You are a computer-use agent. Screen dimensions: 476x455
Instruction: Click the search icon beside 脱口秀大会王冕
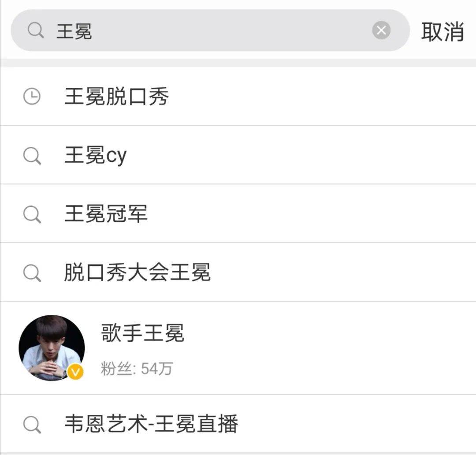[x=32, y=273]
